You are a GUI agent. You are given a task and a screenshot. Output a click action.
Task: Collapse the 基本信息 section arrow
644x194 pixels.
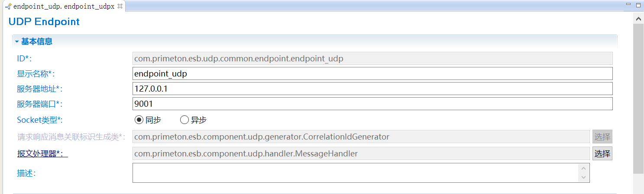17,41
